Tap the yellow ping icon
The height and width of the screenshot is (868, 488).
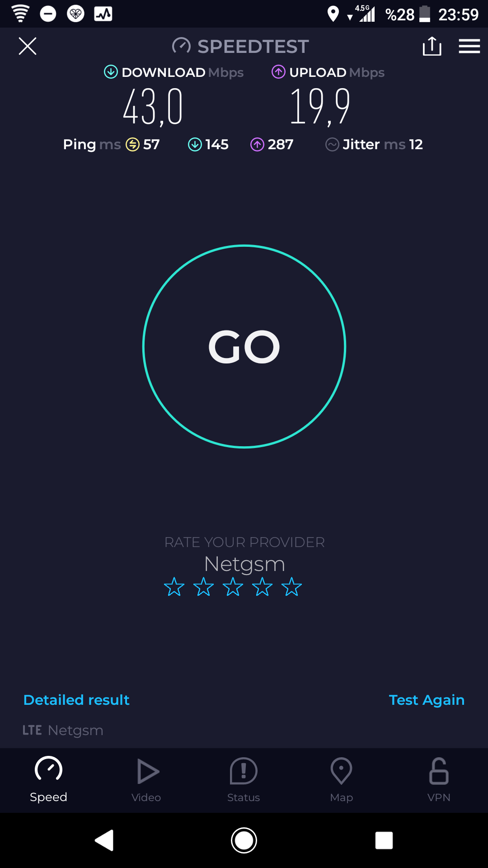[132, 145]
